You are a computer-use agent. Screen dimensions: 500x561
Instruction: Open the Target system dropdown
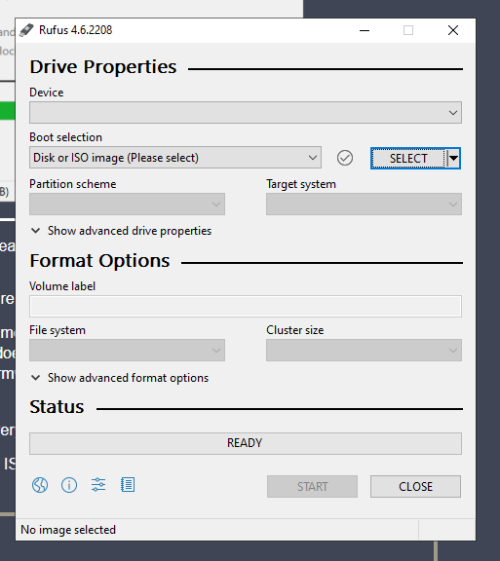click(364, 204)
